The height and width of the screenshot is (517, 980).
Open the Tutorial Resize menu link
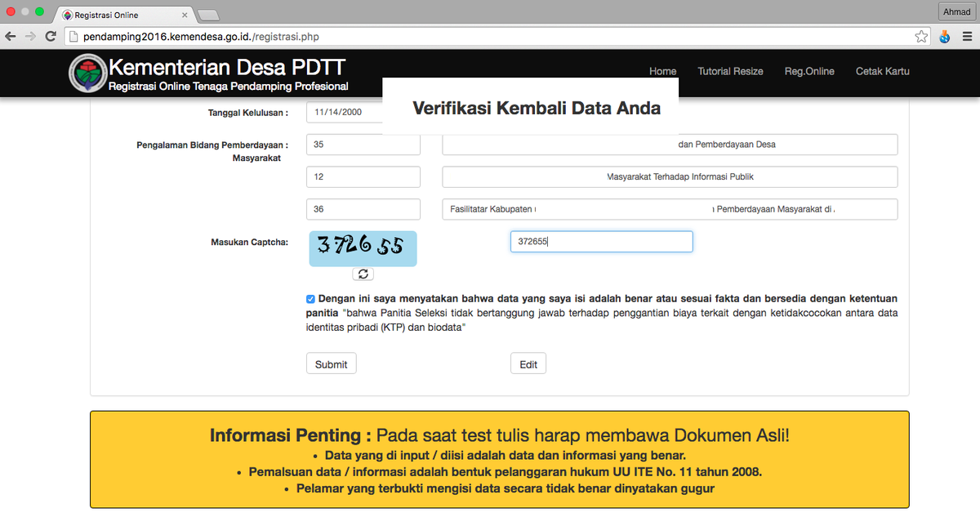coord(730,71)
